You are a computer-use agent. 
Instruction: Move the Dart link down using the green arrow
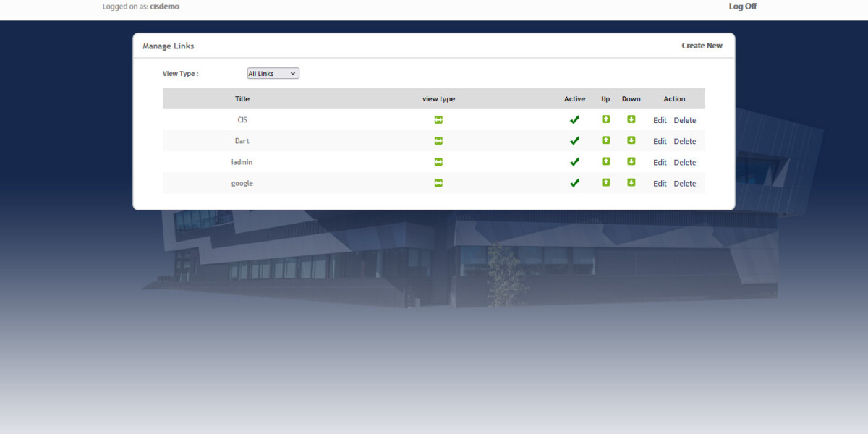[631, 140]
